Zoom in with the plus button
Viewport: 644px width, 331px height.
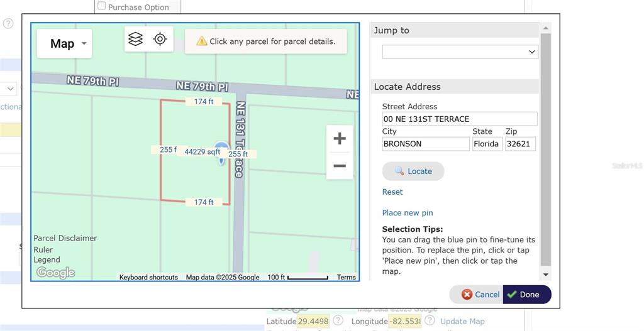point(339,139)
